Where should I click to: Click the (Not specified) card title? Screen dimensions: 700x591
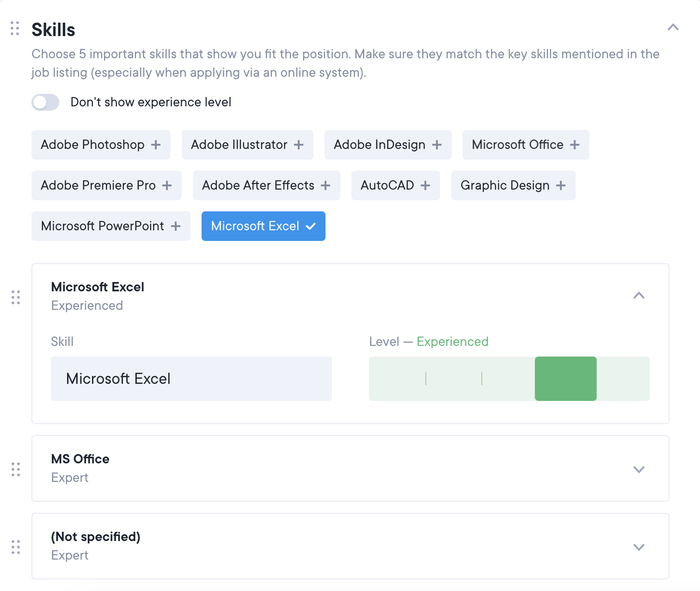click(96, 536)
